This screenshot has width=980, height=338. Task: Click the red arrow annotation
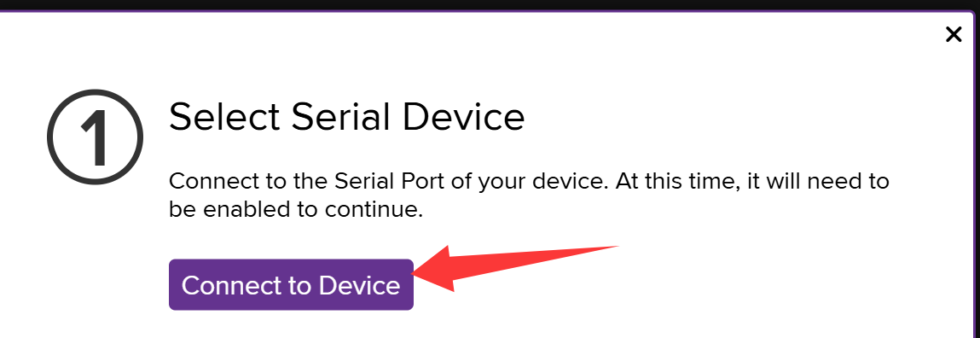click(x=516, y=268)
